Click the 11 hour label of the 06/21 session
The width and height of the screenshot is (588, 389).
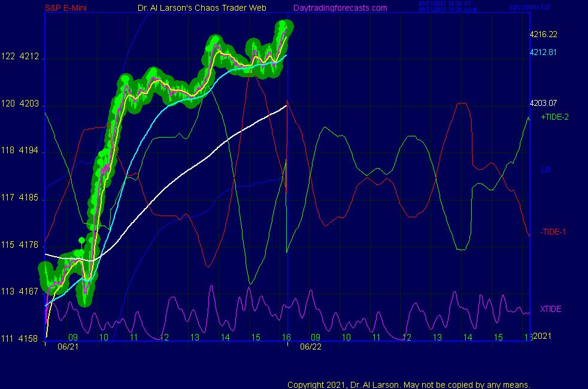tap(134, 338)
